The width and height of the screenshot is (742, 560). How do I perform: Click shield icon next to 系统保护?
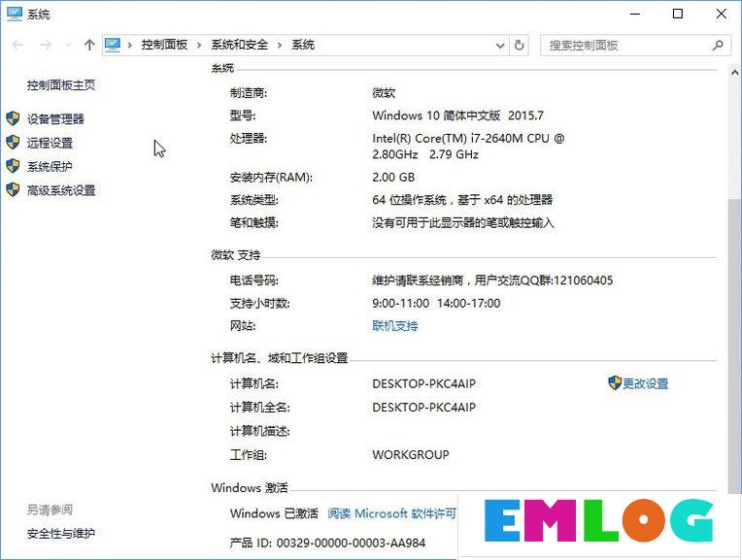coord(13,166)
